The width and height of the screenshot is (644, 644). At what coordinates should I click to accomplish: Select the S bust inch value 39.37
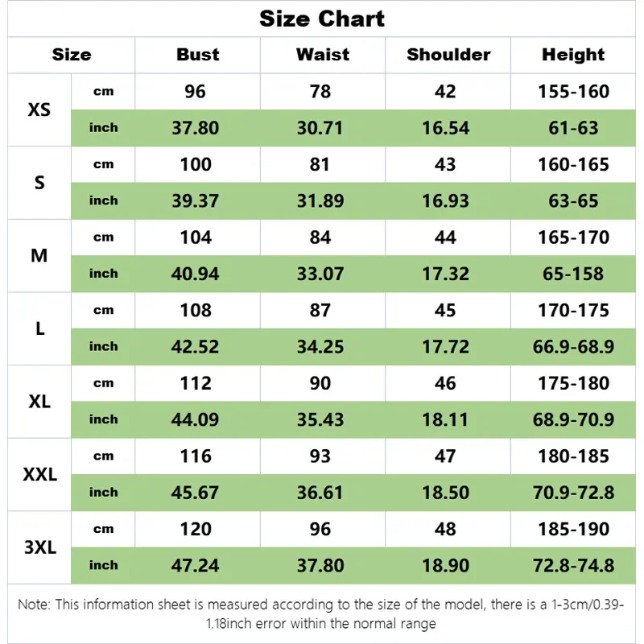tap(196, 200)
